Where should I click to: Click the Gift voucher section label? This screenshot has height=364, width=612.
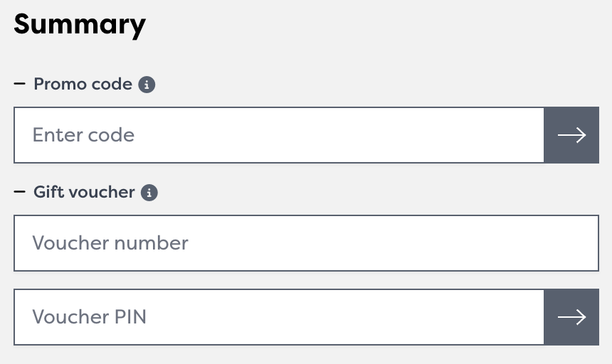[84, 193]
